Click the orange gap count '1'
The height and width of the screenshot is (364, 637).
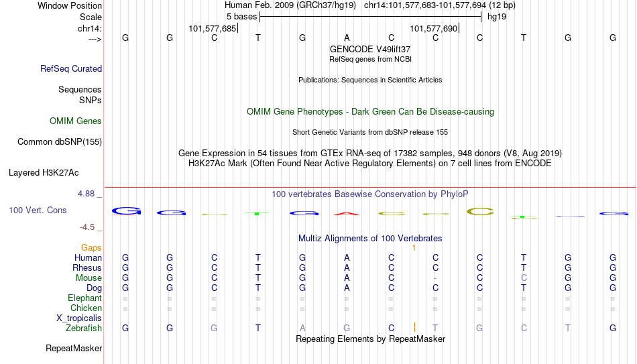tap(414, 248)
